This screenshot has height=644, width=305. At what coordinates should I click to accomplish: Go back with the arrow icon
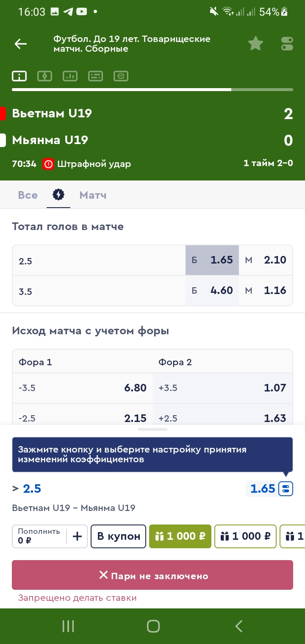point(20,44)
